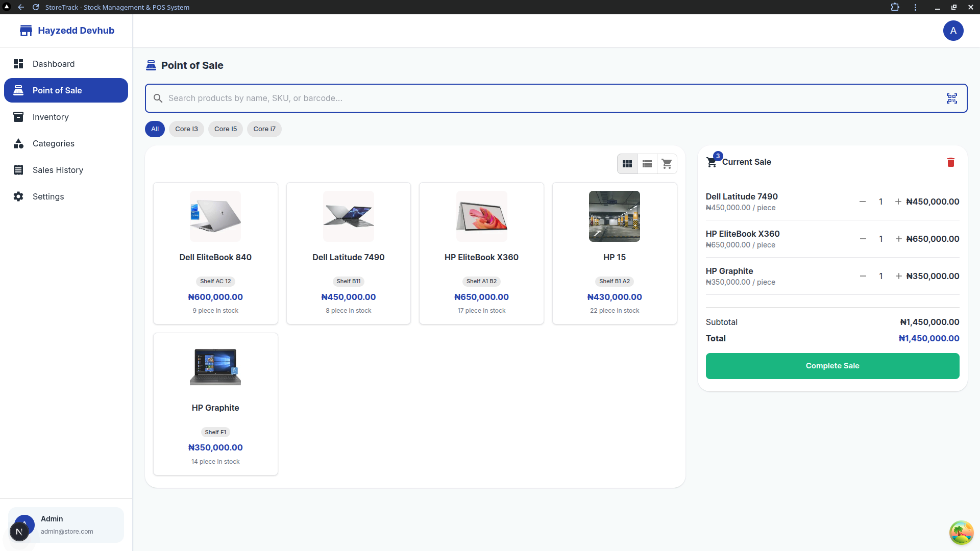Image resolution: width=980 pixels, height=551 pixels.
Task: Click the barcode scanner icon in search
Action: 952,98
